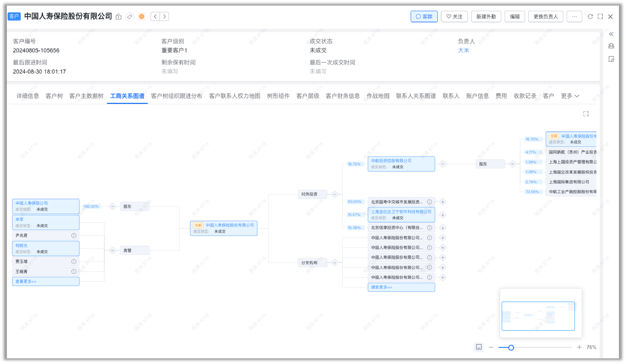626x364 pixels.
Task: Show info for 王晓青 node
Action: [x=74, y=271]
